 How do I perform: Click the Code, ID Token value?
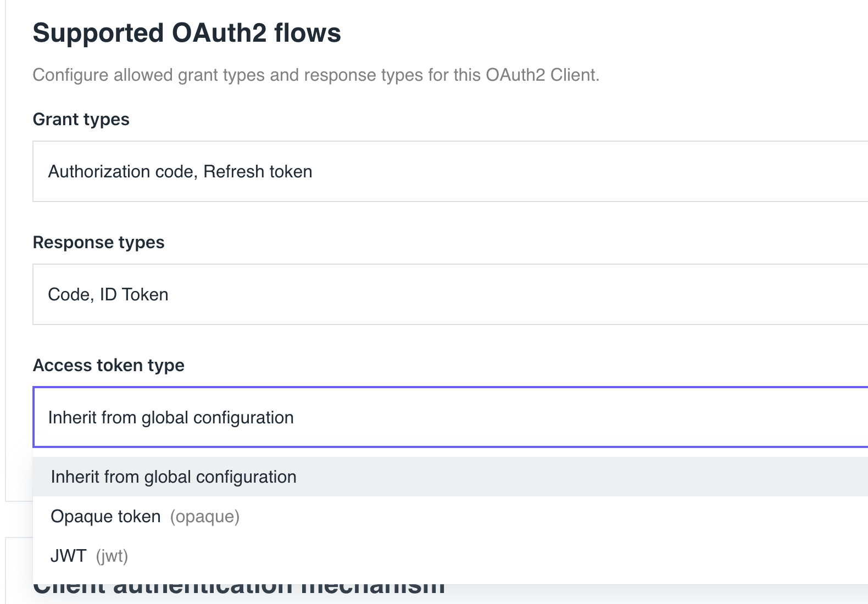(108, 295)
